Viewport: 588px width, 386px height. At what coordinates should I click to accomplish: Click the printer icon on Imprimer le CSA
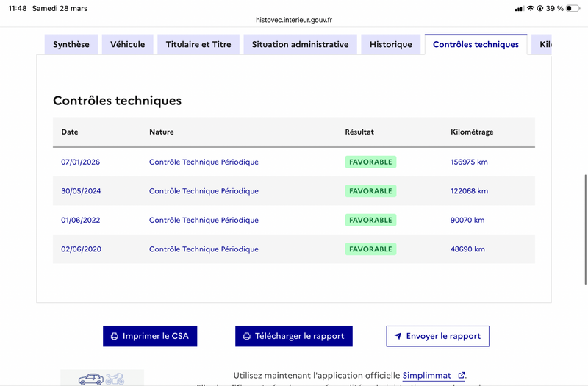[114, 336]
